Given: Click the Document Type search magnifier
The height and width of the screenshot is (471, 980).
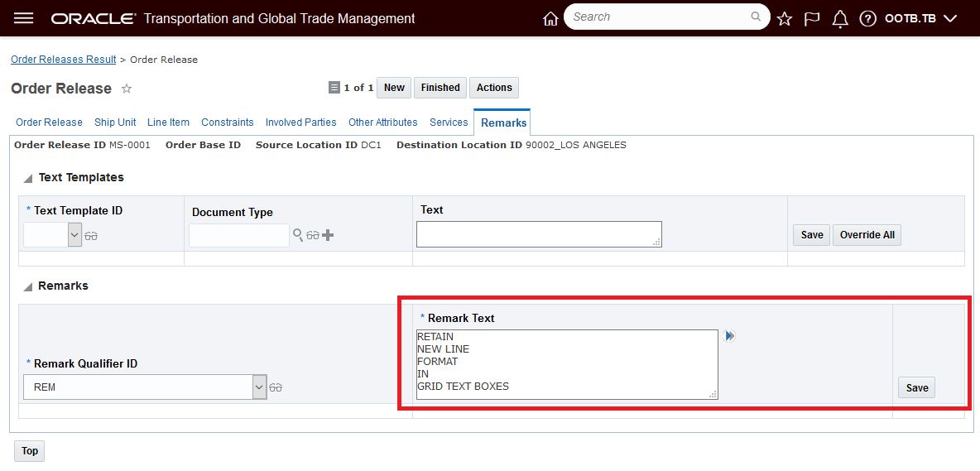Looking at the screenshot, I should click(x=298, y=235).
